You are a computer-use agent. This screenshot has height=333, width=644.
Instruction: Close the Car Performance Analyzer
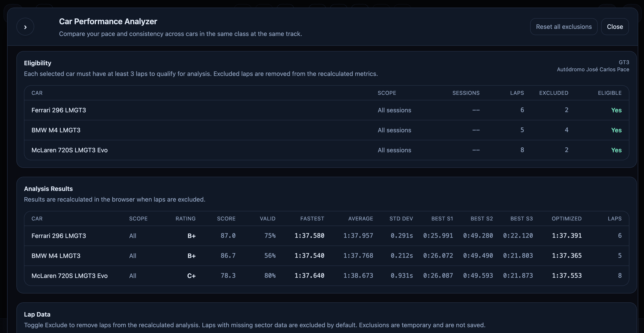pos(615,27)
